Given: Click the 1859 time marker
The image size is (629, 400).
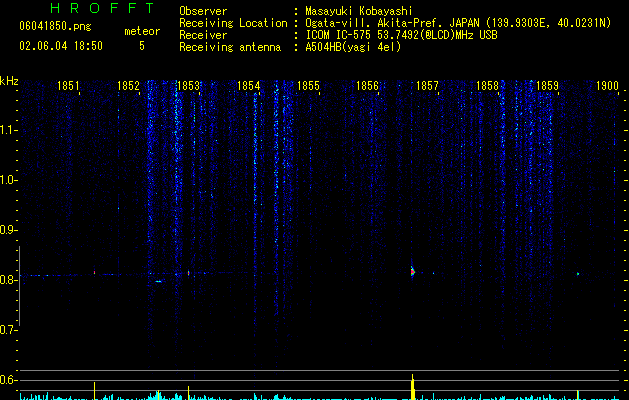Looking at the screenshot, I should pyautogui.click(x=547, y=86).
